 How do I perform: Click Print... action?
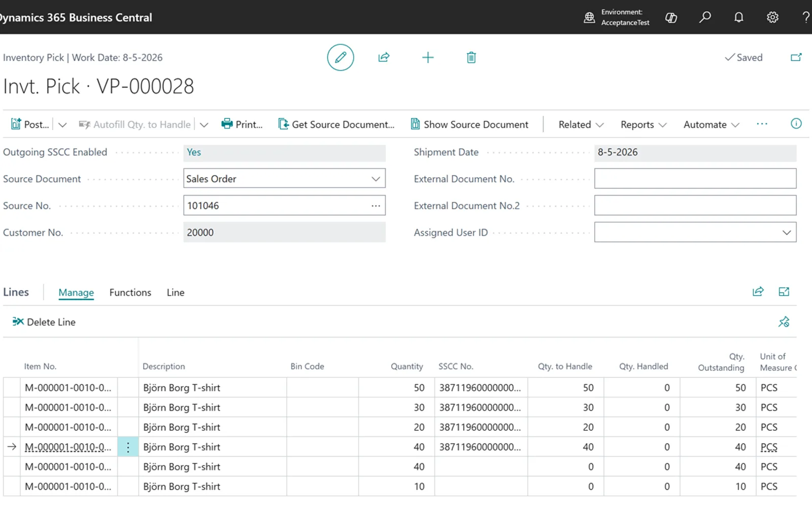pyautogui.click(x=242, y=124)
